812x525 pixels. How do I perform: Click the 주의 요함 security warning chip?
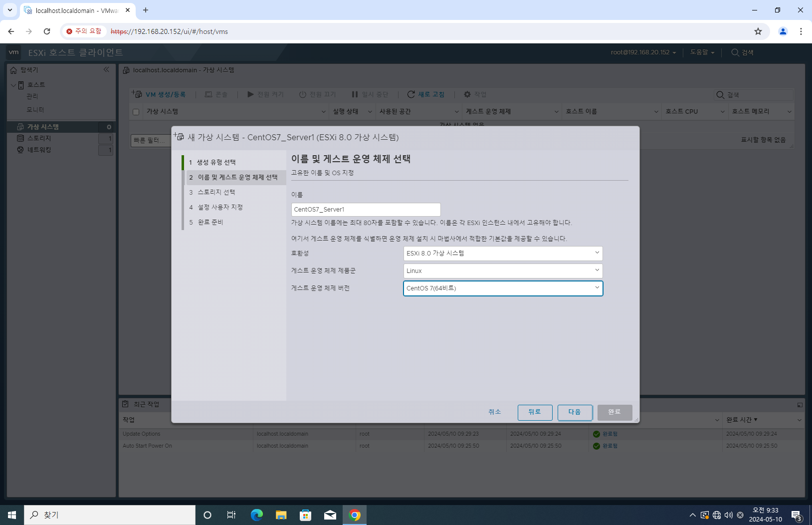coord(84,31)
